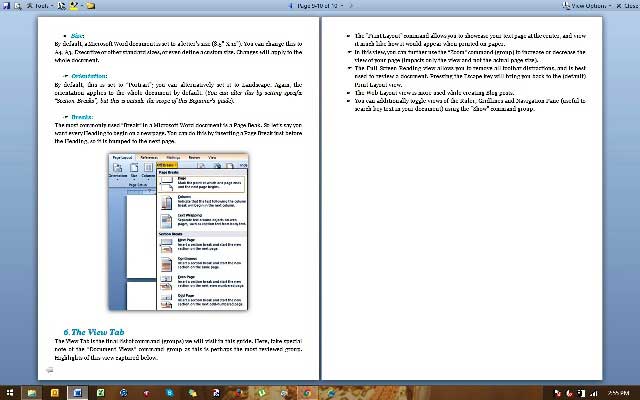Screen dimensions: 640x400
Task: Click the 'Breaks:' bullet heading
Action: click(x=82, y=117)
